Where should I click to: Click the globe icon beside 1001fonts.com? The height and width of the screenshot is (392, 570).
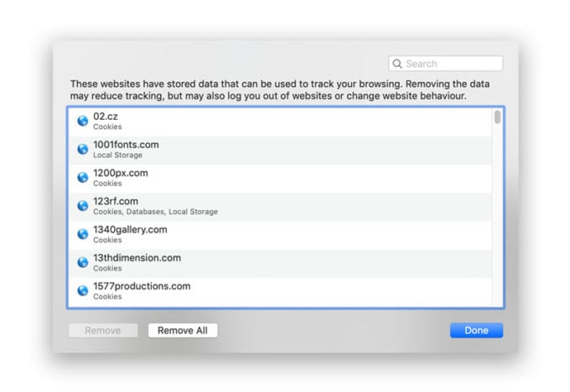coord(83,149)
